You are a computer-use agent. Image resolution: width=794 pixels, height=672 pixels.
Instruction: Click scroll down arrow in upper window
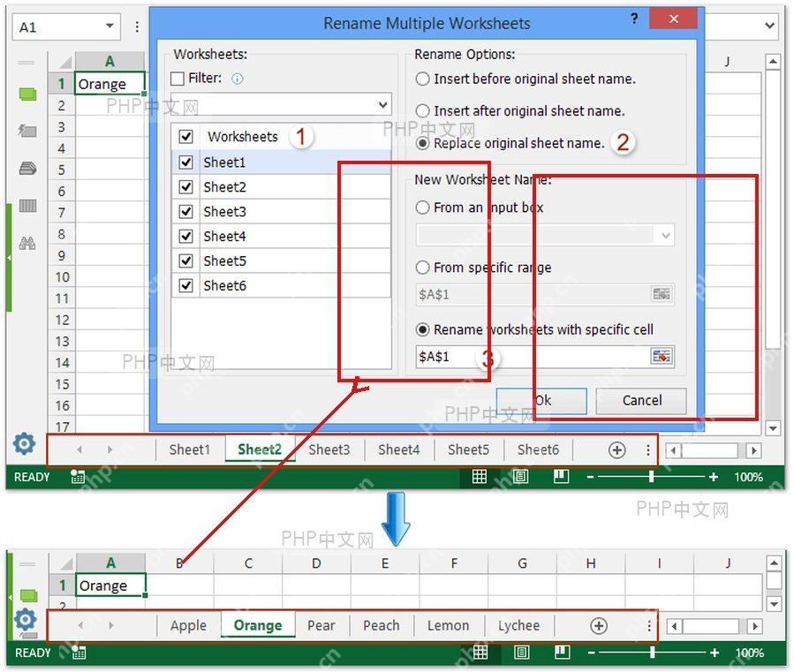click(x=772, y=428)
